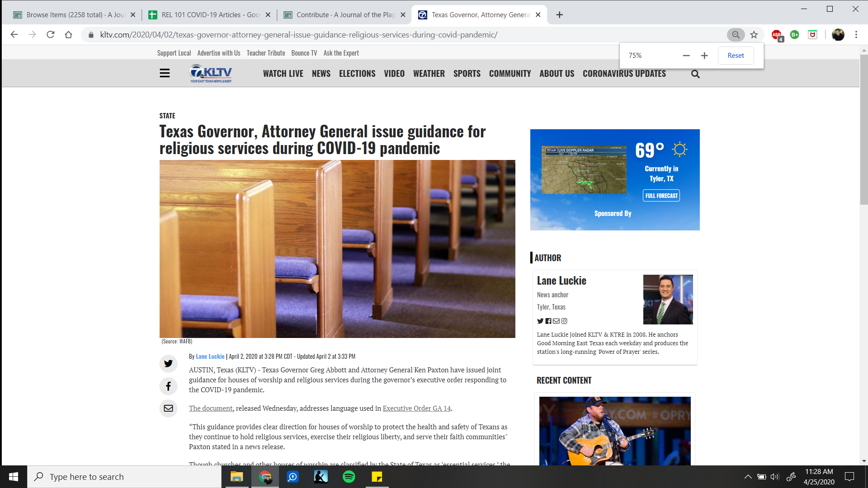Open the Executive Order GA 14 link
The width and height of the screenshot is (868, 488).
[416, 408]
